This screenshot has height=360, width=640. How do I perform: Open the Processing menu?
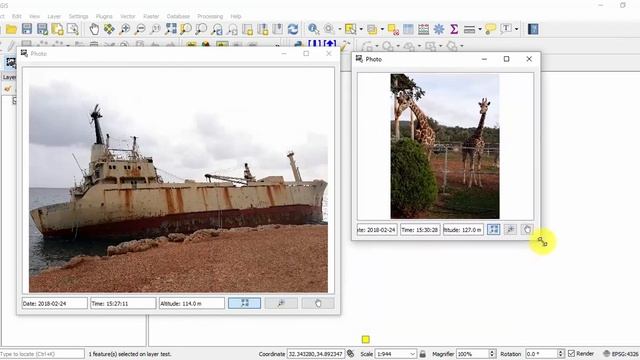point(210,16)
